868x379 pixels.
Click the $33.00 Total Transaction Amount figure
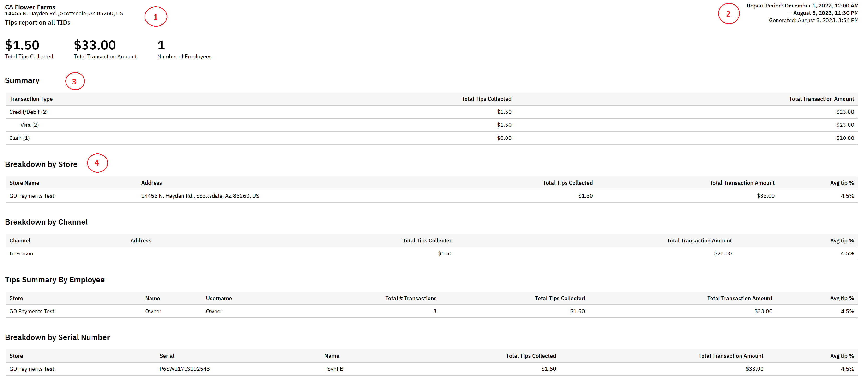click(95, 45)
